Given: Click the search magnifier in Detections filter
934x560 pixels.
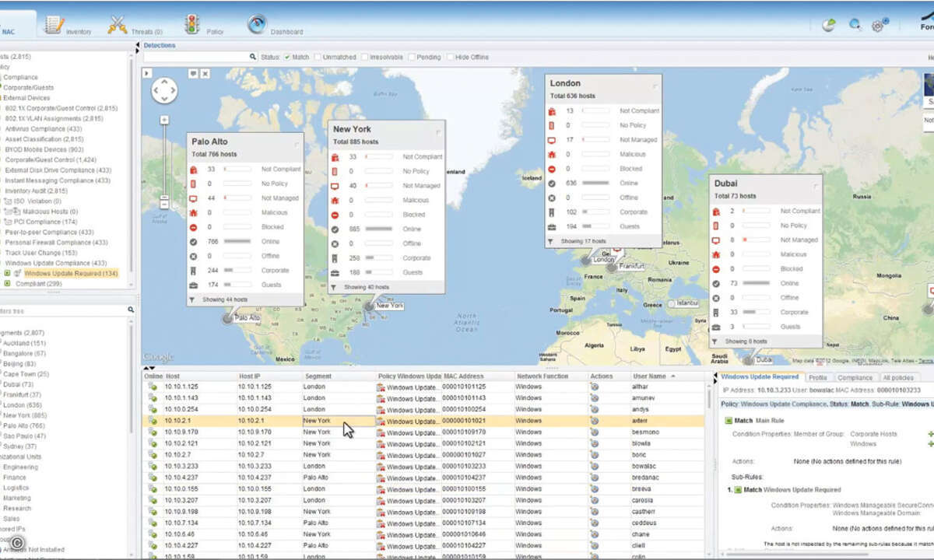Looking at the screenshot, I should [253, 57].
